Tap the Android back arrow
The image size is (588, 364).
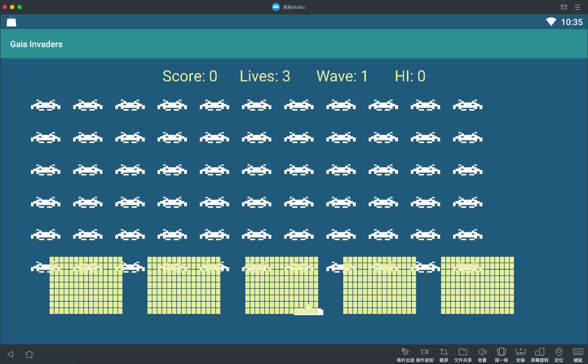(10, 354)
